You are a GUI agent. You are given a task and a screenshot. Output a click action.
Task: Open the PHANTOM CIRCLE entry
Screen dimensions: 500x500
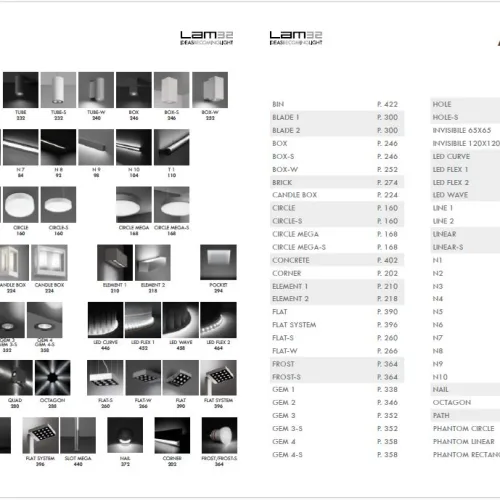click(464, 429)
